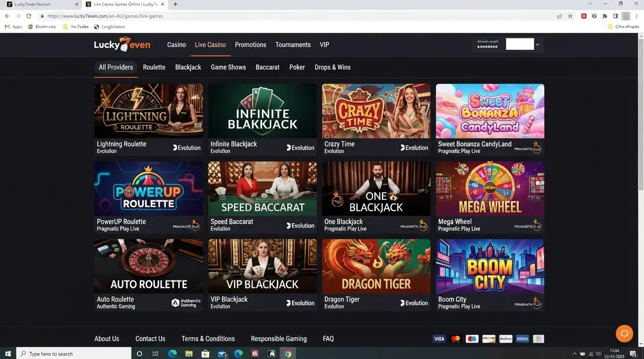644x359 pixels.
Task: Open Task View on the taskbar
Action: pyautogui.click(x=155, y=354)
